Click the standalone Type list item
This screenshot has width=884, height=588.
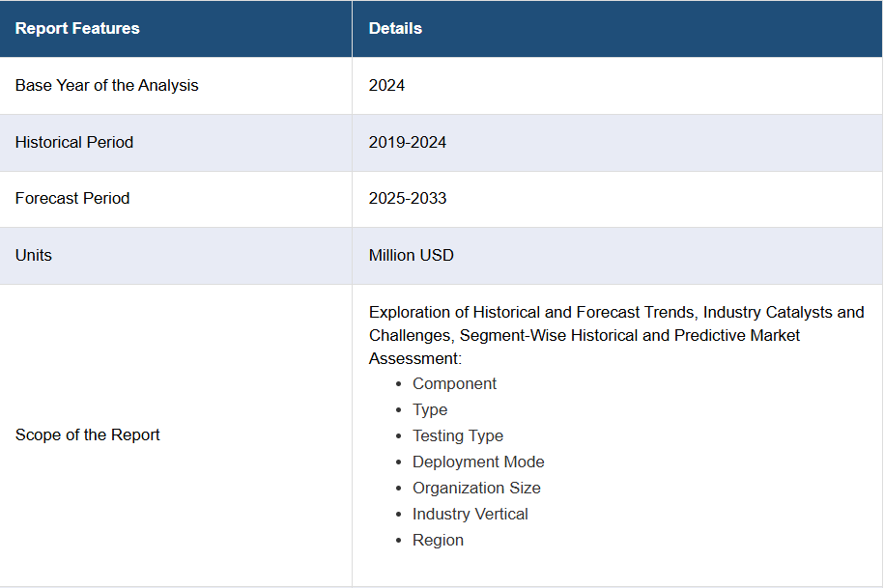(x=430, y=409)
